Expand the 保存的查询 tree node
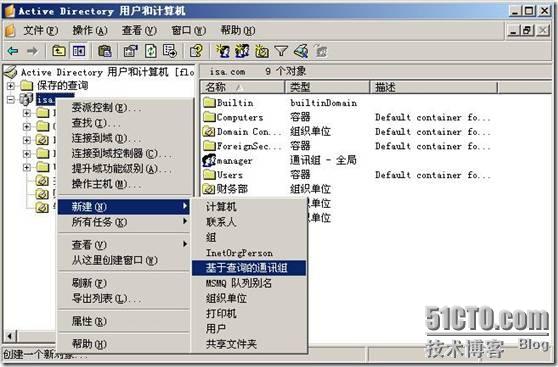558x367 pixels. tap(11, 85)
